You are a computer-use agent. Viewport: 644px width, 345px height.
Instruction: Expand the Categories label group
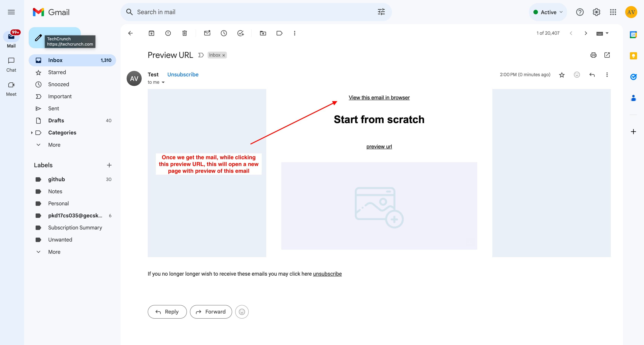point(32,133)
